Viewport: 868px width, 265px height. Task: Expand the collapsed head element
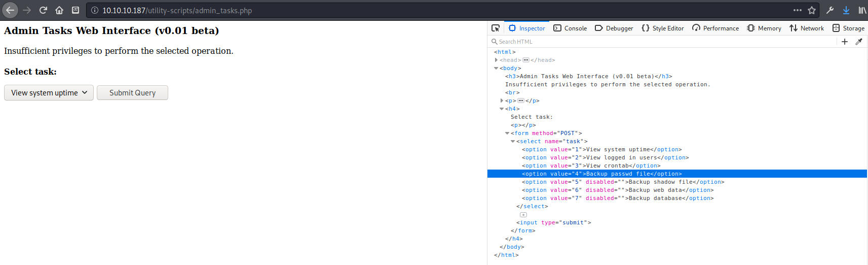pos(496,60)
